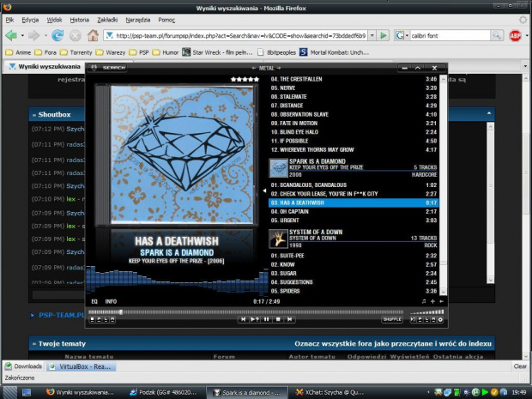The image size is (532, 399).
Task: Open the search engine selector dropdown
Action: pos(402,35)
